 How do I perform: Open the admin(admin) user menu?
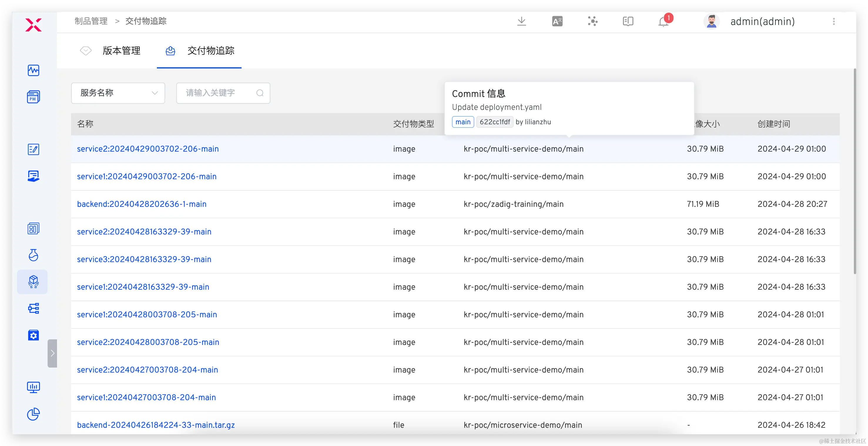(x=762, y=21)
